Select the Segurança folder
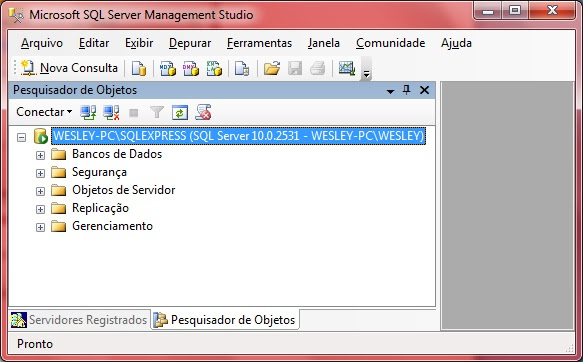 pos(99,172)
